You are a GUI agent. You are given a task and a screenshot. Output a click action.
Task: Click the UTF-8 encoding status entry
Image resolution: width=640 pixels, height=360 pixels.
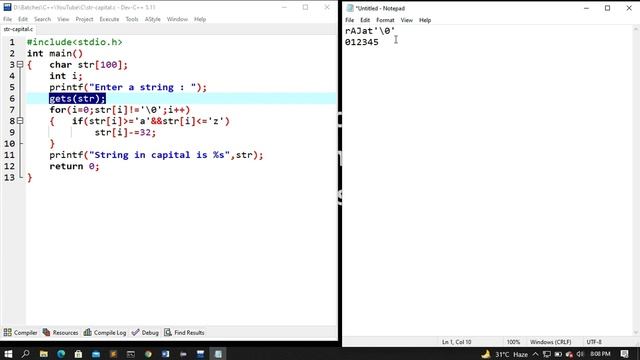pyautogui.click(x=594, y=342)
